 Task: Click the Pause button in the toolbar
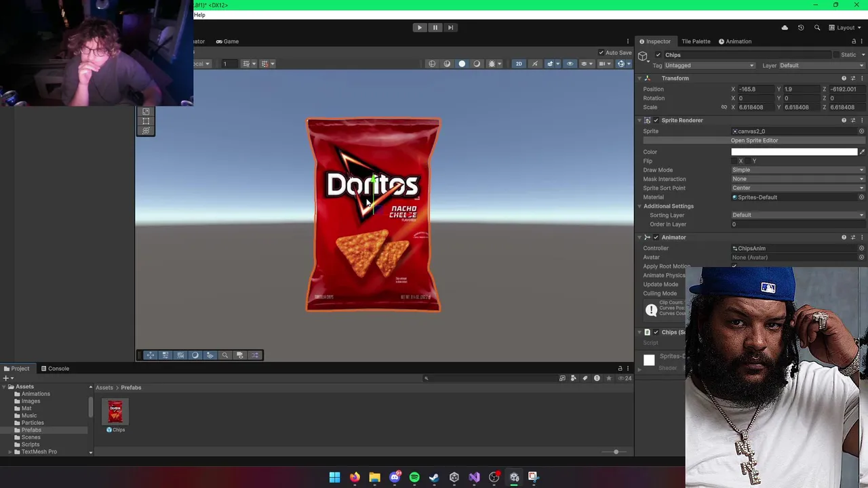pos(435,28)
